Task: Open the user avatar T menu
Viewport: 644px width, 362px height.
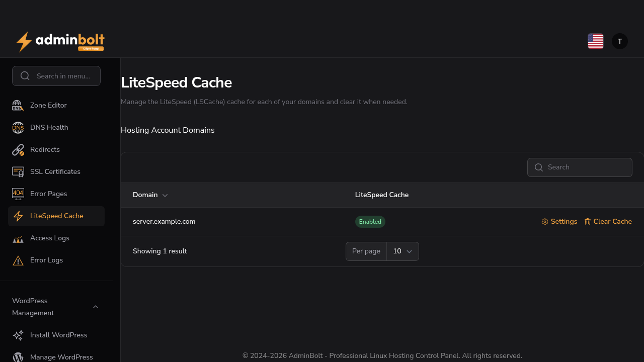Action: (x=620, y=41)
